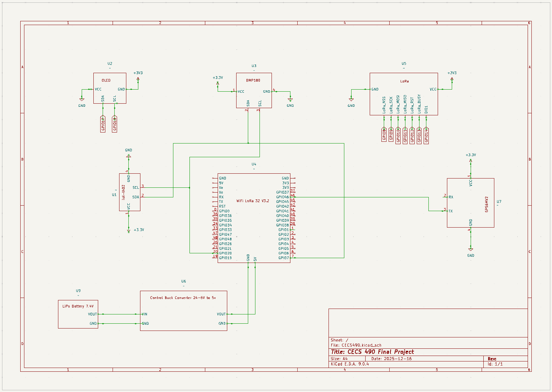
Task: Click the File: CECS490.kicad_sch entry
Action: pos(356,345)
